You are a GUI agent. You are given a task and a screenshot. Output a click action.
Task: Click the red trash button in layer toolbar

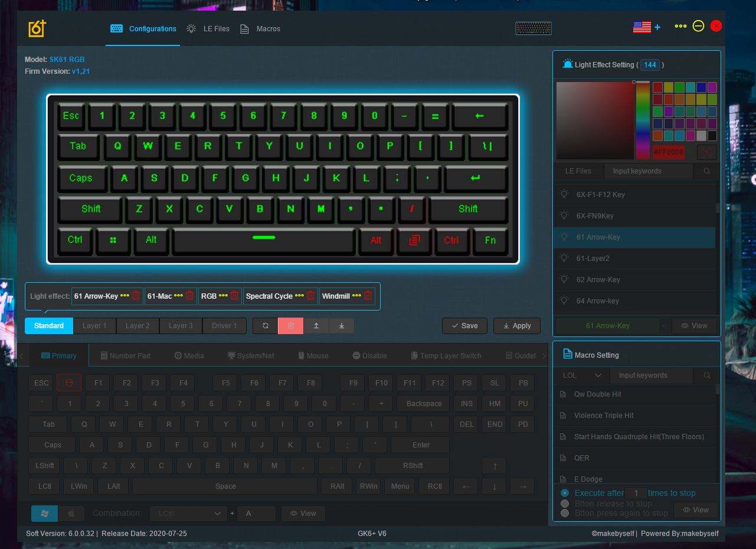coord(290,326)
